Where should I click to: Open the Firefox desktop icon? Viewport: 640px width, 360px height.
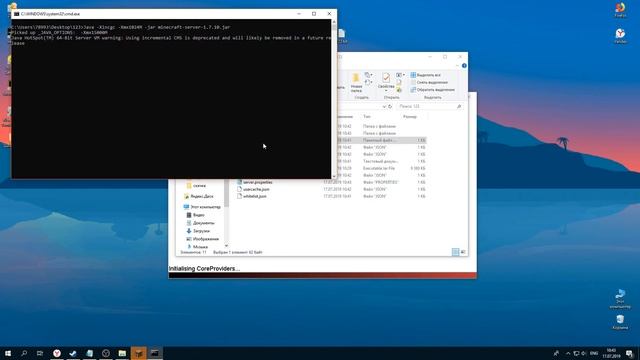point(620,10)
